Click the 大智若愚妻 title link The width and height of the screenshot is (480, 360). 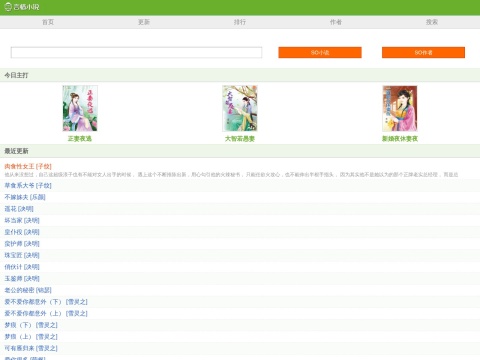point(240,139)
